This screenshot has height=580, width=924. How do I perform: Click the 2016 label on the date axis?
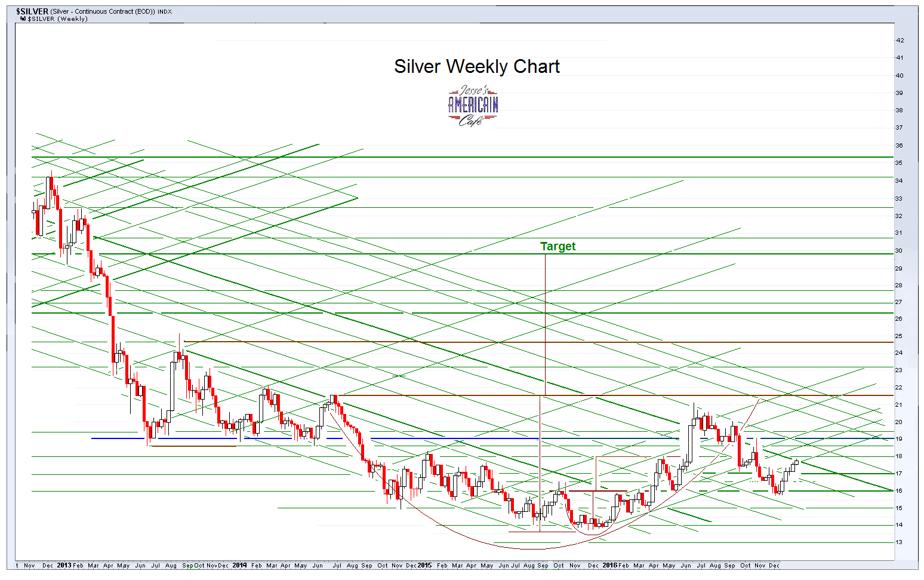pos(610,564)
